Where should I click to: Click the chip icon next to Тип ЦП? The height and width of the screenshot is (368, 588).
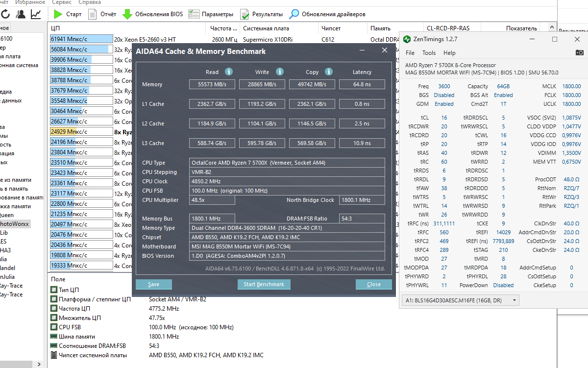coord(54,290)
